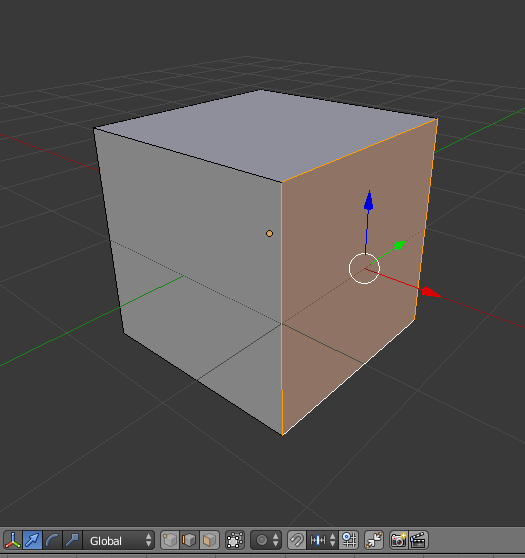
Task: Switch to vertex select mode
Action: tap(170, 540)
